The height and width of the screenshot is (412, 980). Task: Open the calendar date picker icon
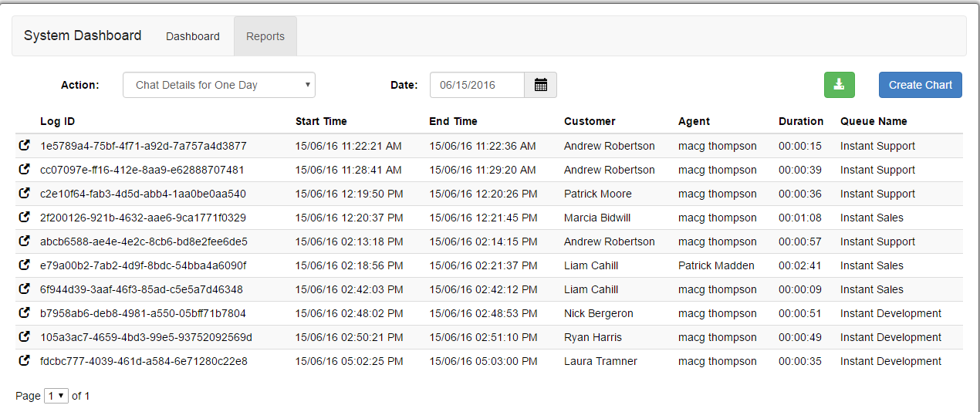click(541, 85)
